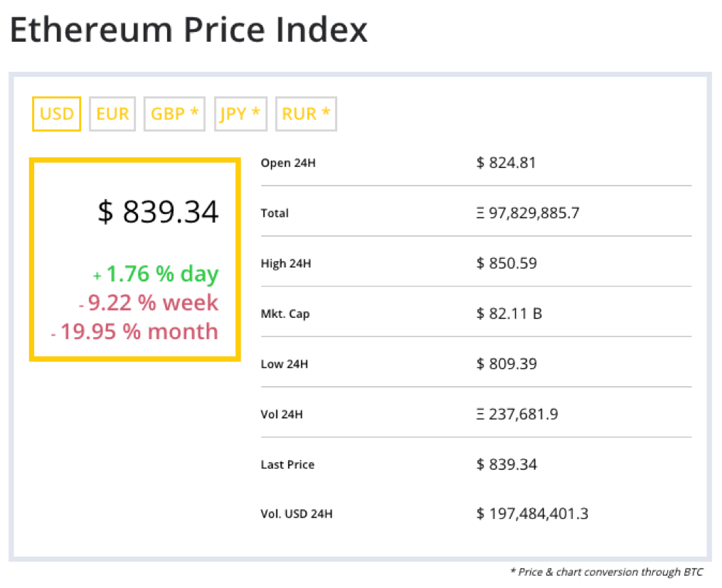The width and height of the screenshot is (722, 588).
Task: Click the High 24H label
Action: [x=286, y=263]
